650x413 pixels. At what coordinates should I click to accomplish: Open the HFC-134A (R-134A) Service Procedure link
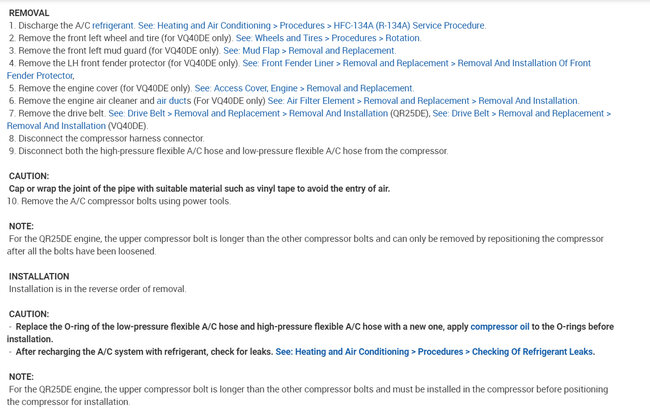pyautogui.click(x=330, y=25)
